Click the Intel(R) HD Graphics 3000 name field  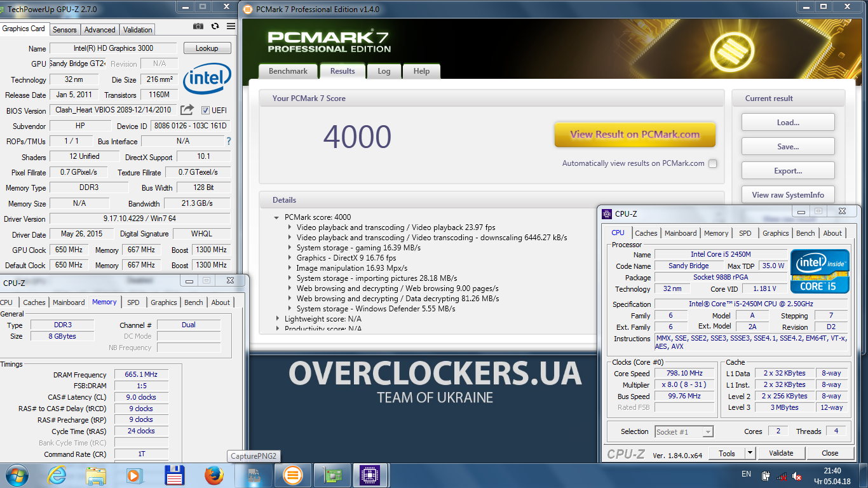[114, 48]
